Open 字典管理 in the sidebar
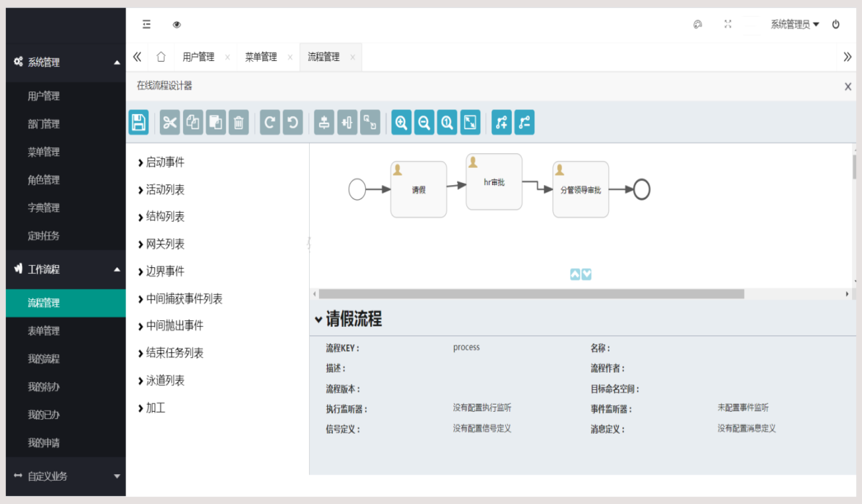This screenshot has width=862, height=504. pos(66,208)
